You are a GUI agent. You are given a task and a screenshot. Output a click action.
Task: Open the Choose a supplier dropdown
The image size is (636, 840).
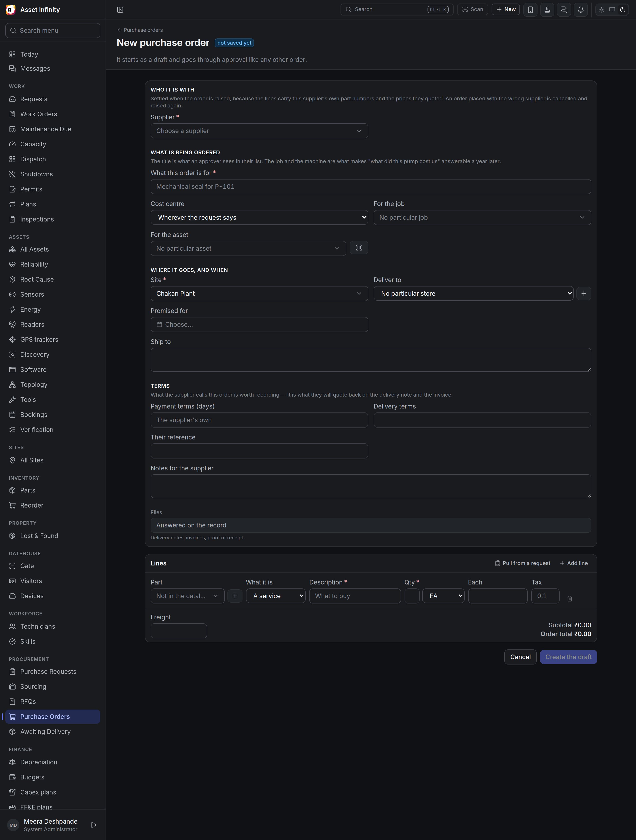(259, 131)
